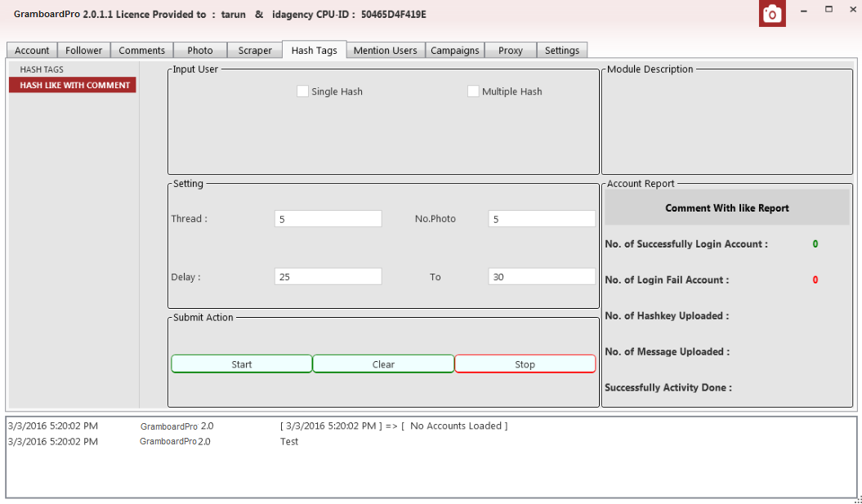Click the No.Photo input field
This screenshot has height=504, width=862.
point(542,219)
